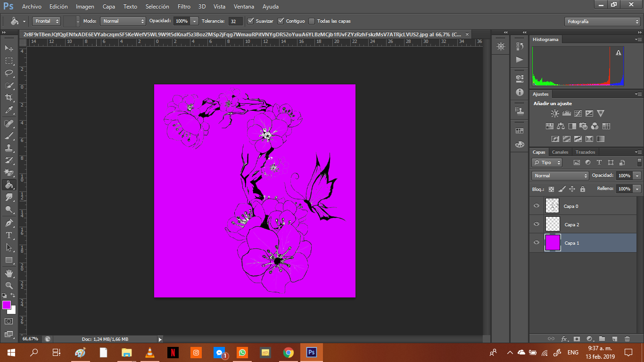Viewport: 644px width, 362px height.
Task: Select the Paint Bucket tool
Action: pyautogui.click(x=9, y=185)
